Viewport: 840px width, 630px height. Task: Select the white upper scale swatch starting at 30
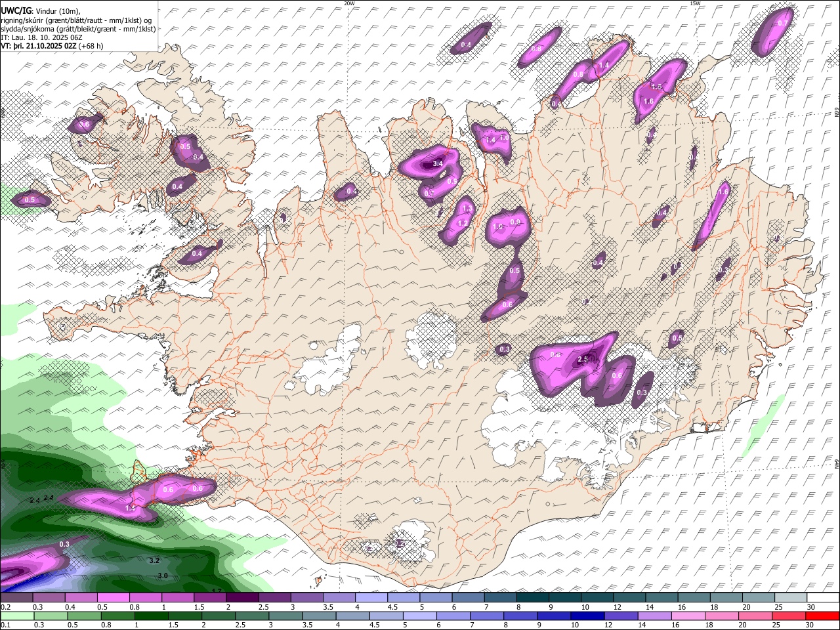point(823,598)
